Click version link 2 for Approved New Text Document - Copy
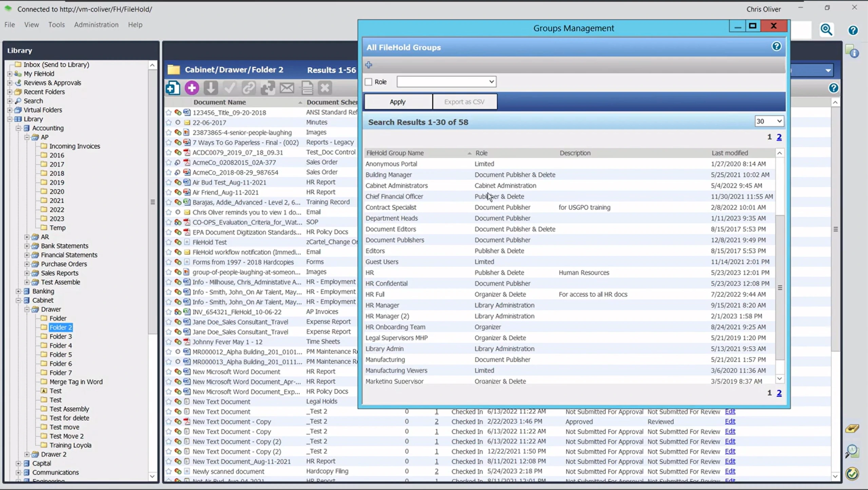868x490 pixels. (437, 421)
